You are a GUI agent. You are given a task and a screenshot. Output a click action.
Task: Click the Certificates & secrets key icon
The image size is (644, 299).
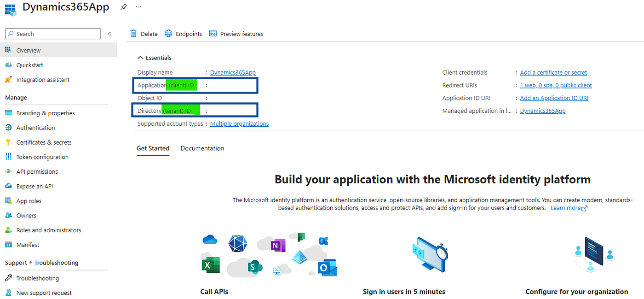[8, 142]
